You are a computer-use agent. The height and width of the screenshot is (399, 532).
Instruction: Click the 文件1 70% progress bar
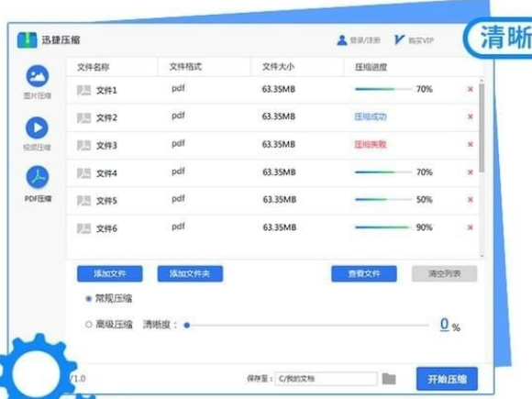383,90
